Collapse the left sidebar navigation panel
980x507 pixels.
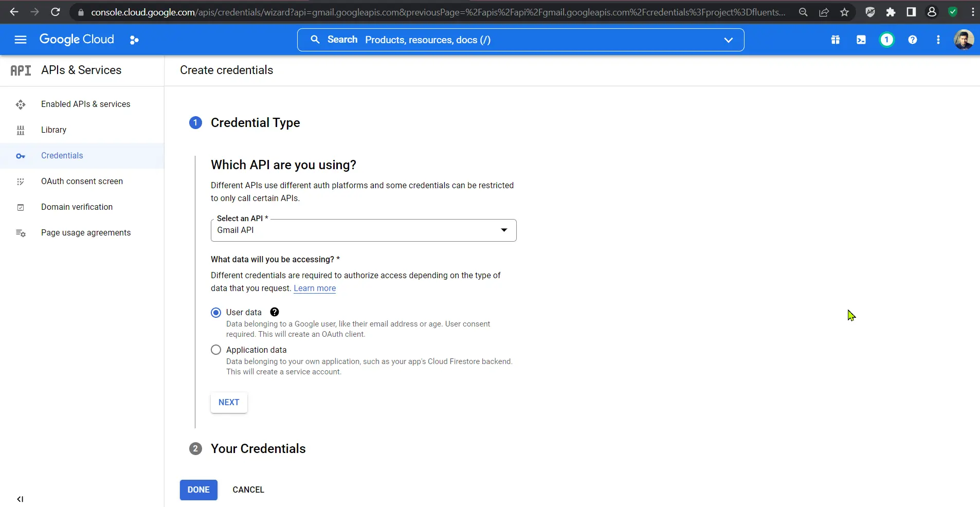tap(20, 499)
